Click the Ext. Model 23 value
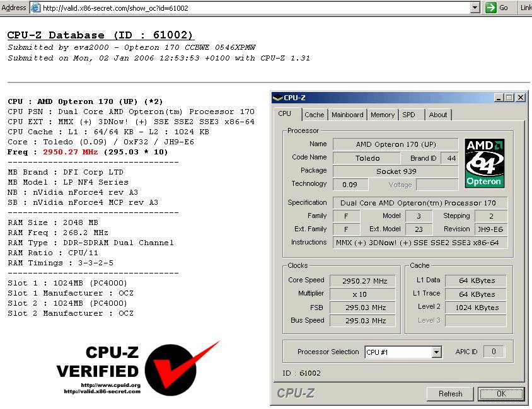 (x=419, y=229)
